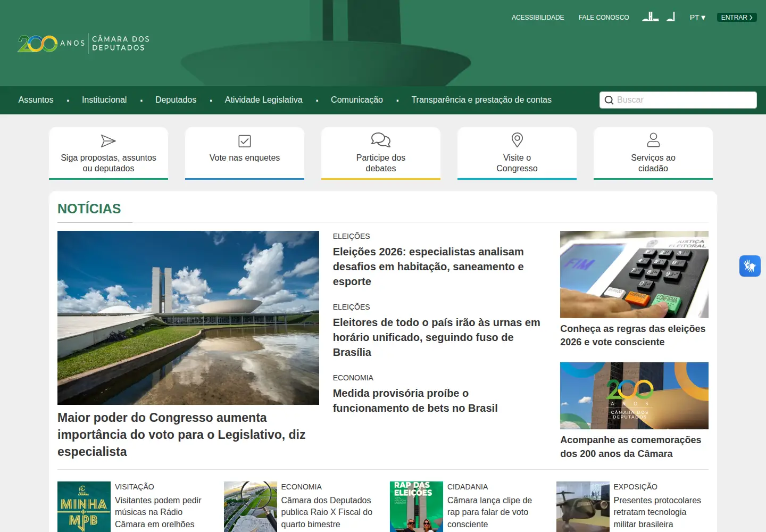Open the military aircraft exhibit thumbnail
Viewport: 766px width, 532px height.
coord(583,506)
